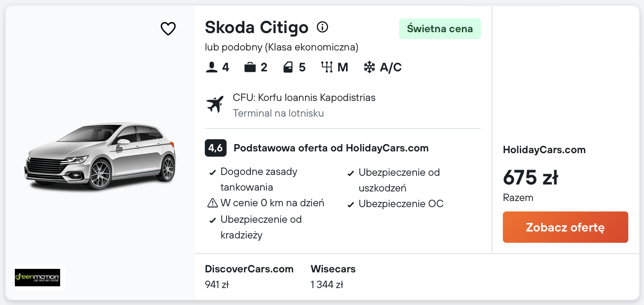Image resolution: width=644 pixels, height=305 pixels.
Task: Add Skoda Citigo to favorites with heart icon
Action: click(168, 29)
